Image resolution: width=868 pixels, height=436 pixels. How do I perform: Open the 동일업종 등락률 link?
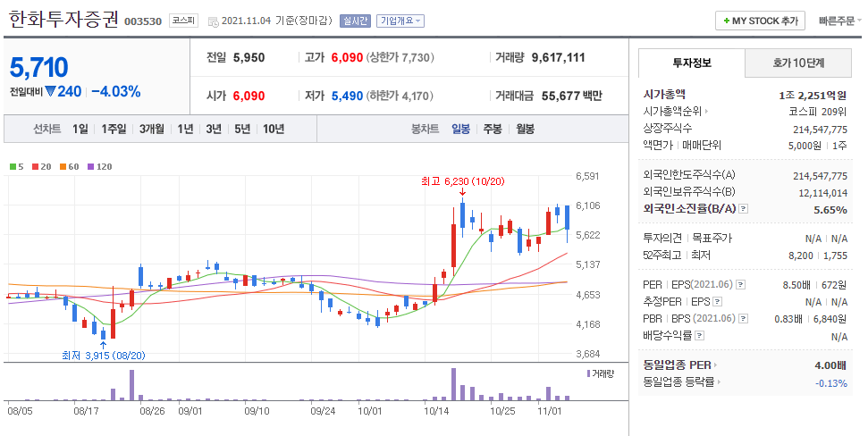click(x=678, y=382)
